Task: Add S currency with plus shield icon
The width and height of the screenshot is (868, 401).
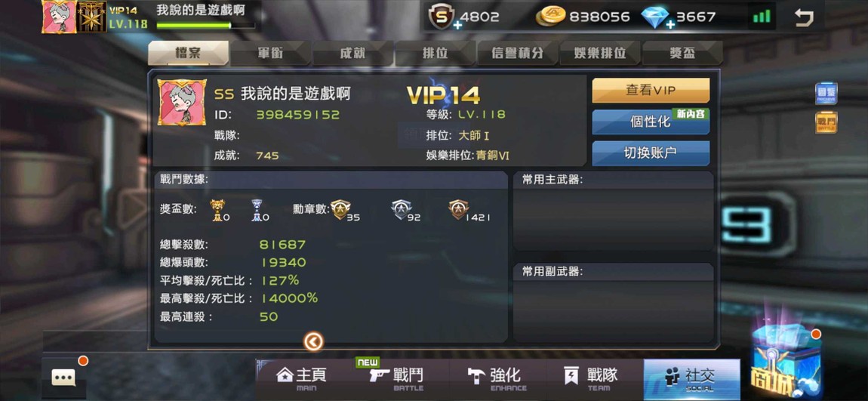Action: tap(442, 17)
